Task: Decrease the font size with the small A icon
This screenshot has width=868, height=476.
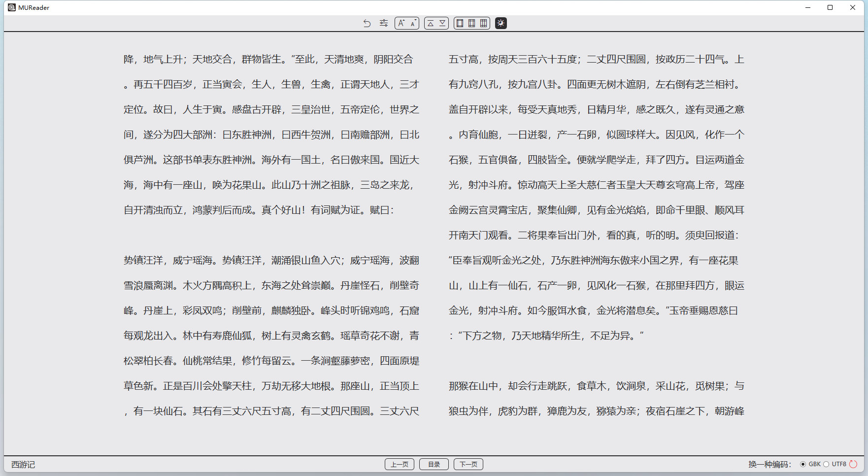Action: point(412,24)
